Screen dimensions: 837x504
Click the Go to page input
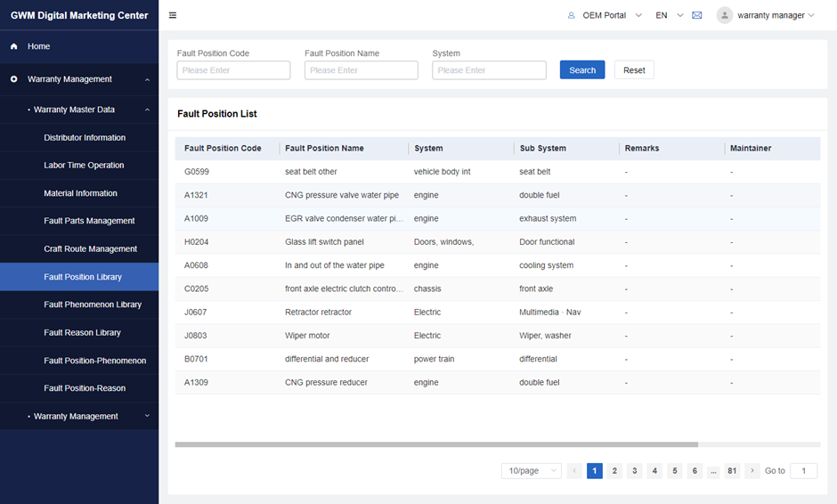click(803, 470)
